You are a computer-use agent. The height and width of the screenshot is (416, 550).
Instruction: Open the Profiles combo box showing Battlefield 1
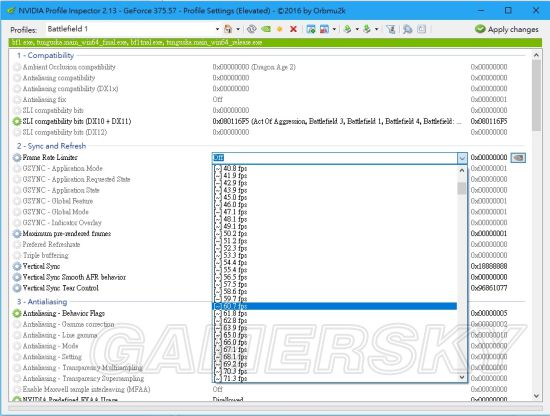pyautogui.click(x=133, y=29)
